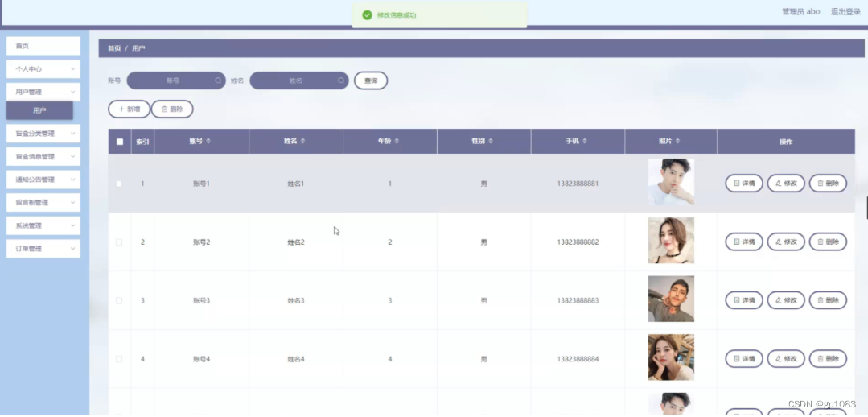This screenshot has width=868, height=417.
Task: Check the checkbox for row 账号4
Action: tap(119, 359)
